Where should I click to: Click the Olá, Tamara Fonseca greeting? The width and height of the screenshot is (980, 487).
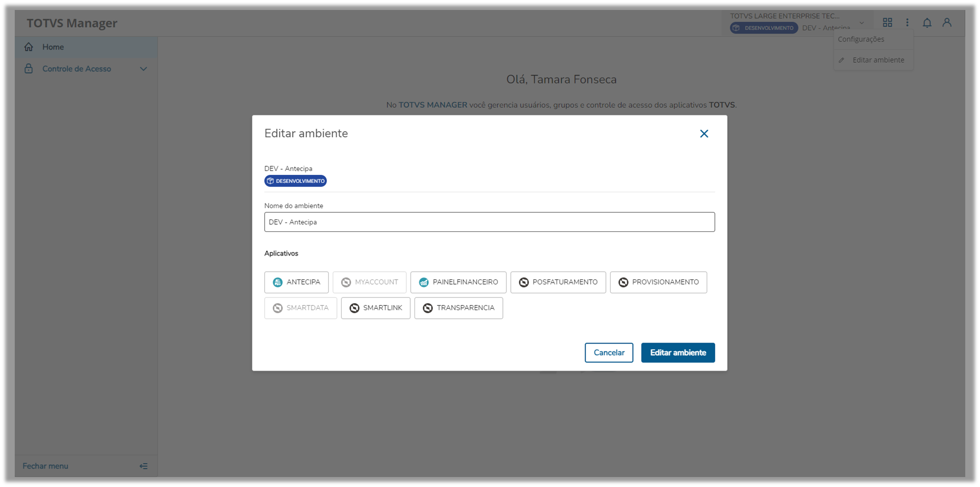[x=561, y=79]
